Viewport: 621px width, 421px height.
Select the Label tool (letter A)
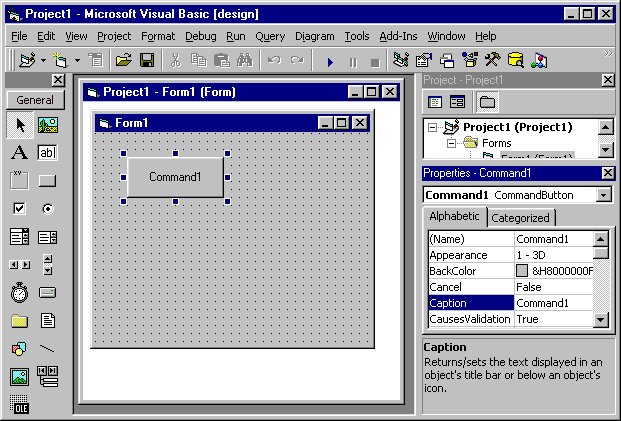point(19,152)
